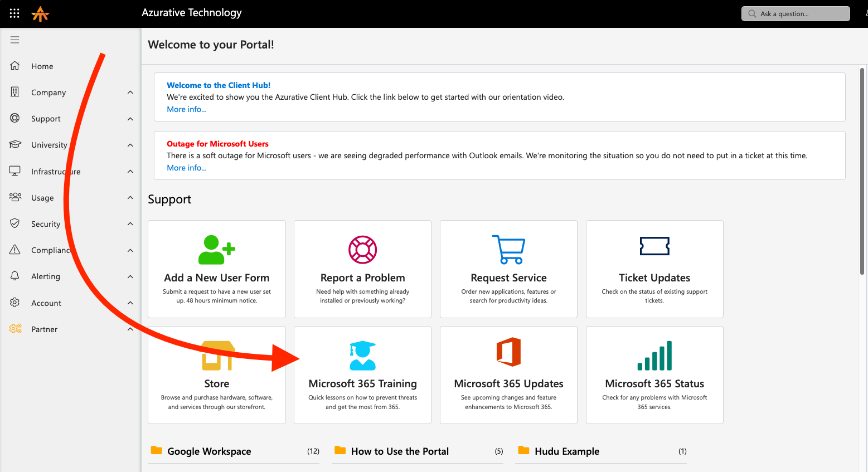The image size is (868, 472).
Task: Click More info under Client Hub welcome
Action: 187,109
